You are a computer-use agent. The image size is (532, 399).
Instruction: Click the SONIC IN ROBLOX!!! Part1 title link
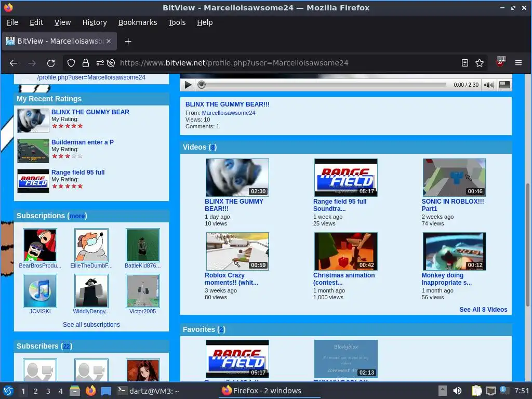click(x=453, y=205)
